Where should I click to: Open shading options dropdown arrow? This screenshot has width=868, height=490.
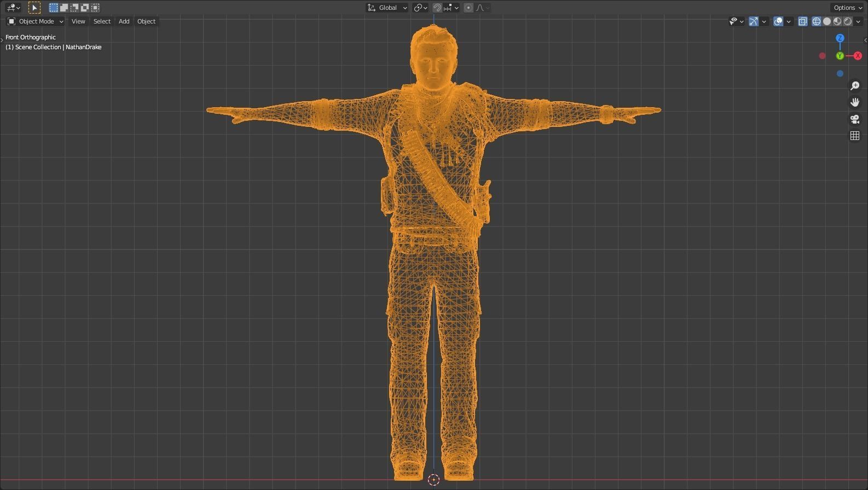[858, 21]
